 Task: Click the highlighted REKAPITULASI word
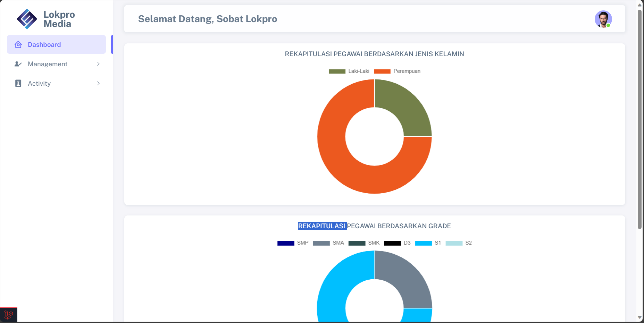[322, 226]
